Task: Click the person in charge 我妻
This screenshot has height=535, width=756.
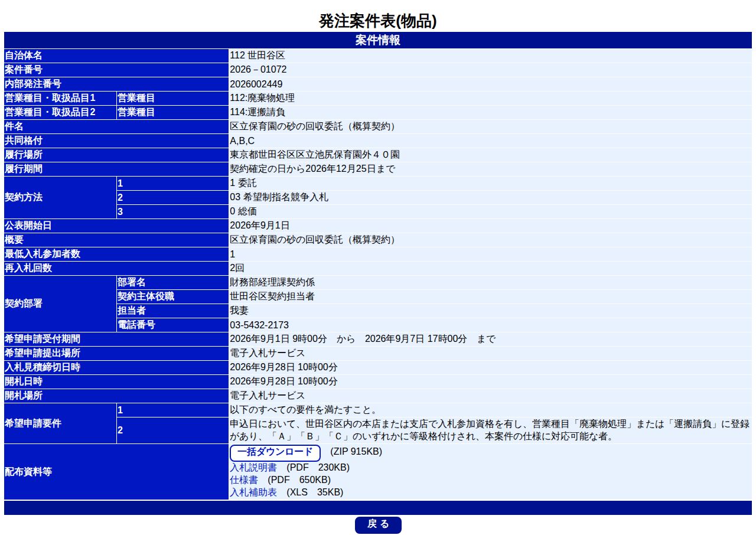Action: pyautogui.click(x=239, y=311)
